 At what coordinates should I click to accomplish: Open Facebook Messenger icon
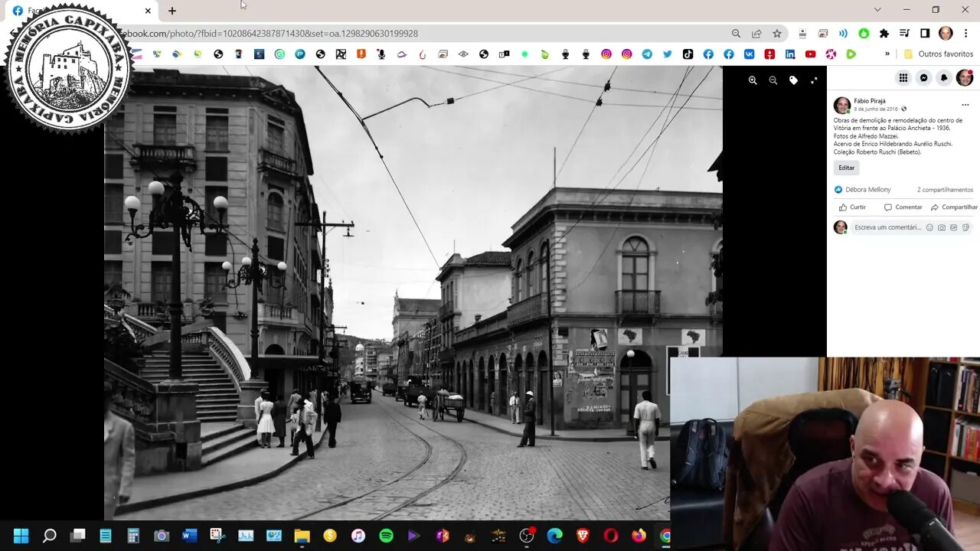[924, 78]
